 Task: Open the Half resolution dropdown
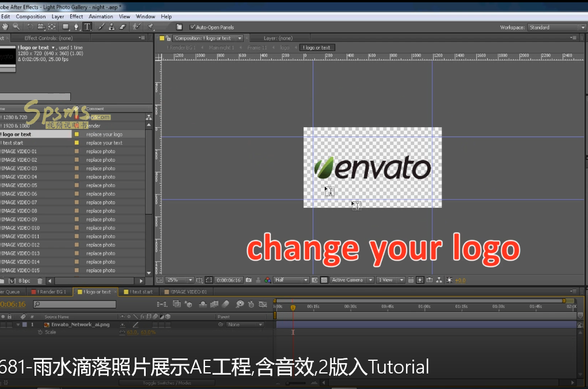tap(291, 280)
